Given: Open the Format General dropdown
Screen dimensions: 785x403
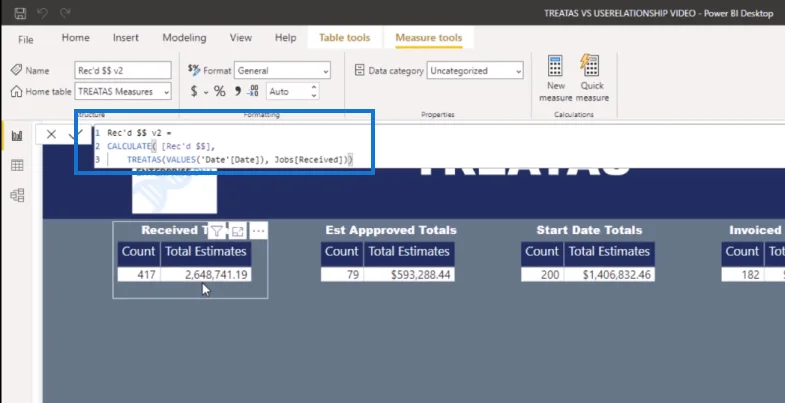Looking at the screenshot, I should tap(282, 71).
